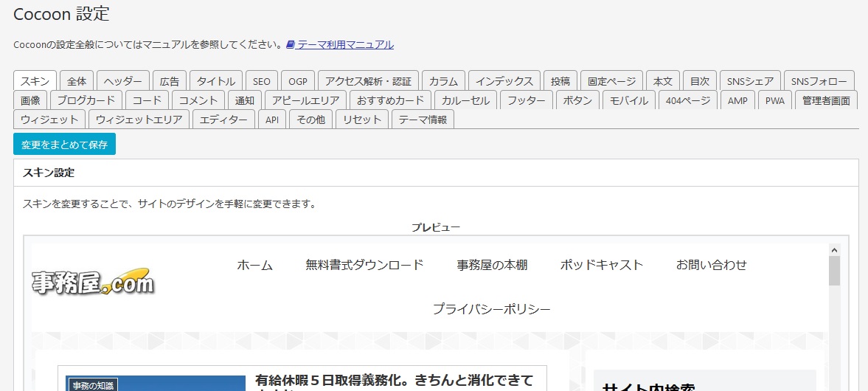Switch to the カルーセル tab

(x=465, y=100)
